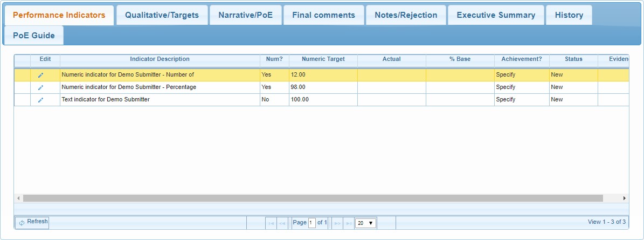Show the History tab

[569, 15]
